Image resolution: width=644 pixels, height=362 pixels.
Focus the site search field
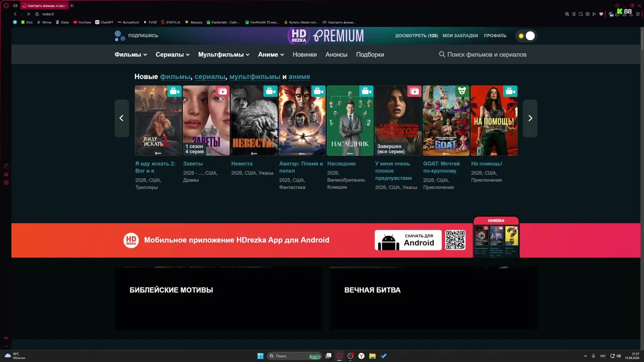487,54
